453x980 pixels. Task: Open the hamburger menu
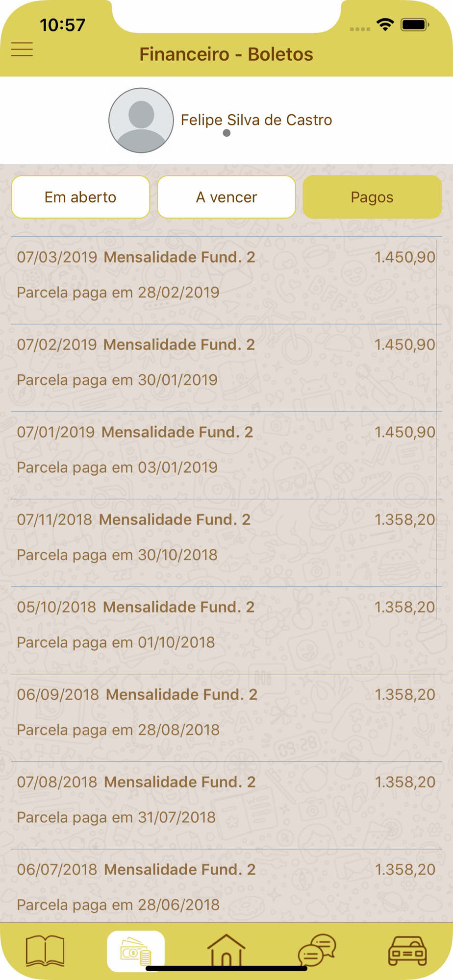22,49
